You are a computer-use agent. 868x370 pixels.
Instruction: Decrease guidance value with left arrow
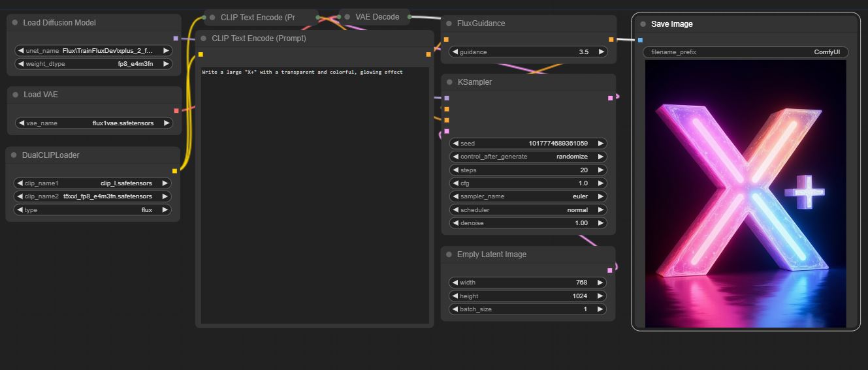[x=455, y=52]
